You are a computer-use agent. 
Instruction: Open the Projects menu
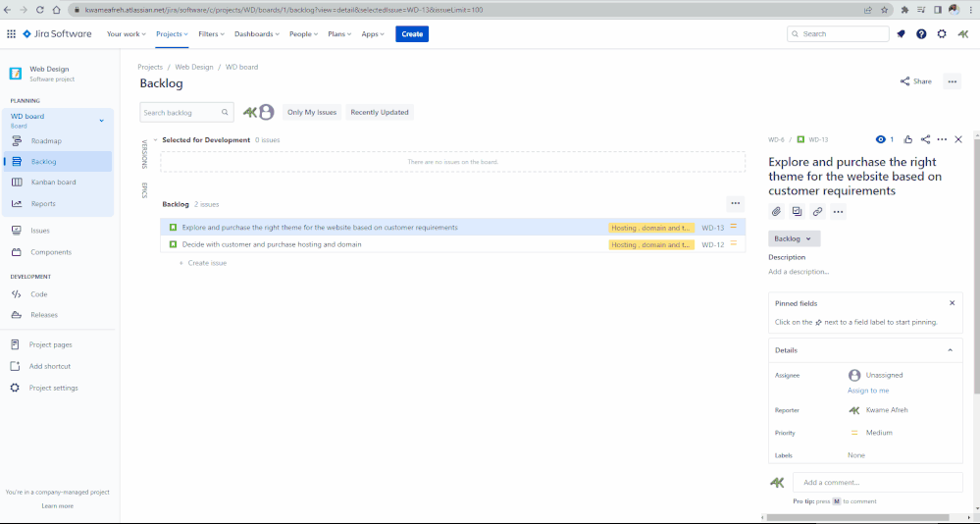(x=172, y=33)
